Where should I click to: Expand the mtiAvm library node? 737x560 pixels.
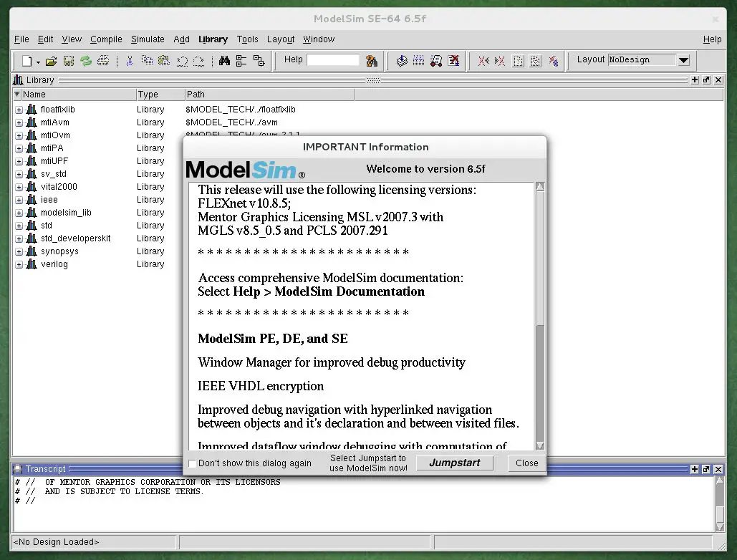pyautogui.click(x=19, y=122)
